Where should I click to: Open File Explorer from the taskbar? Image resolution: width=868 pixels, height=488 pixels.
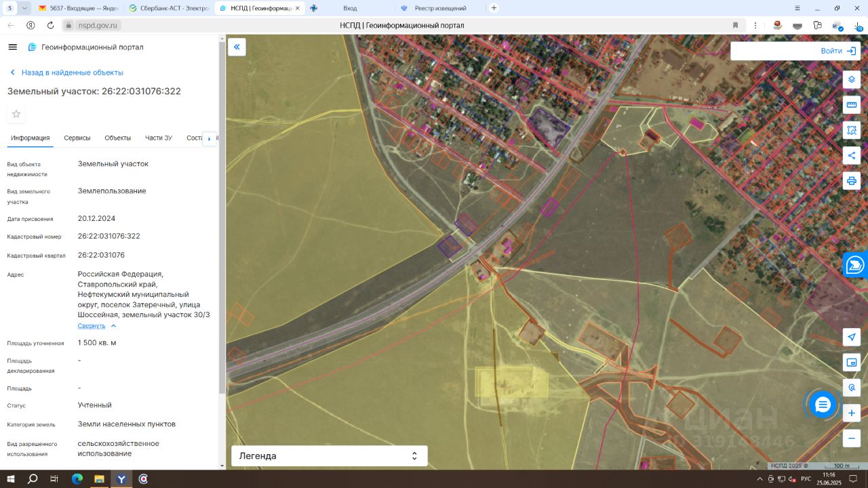[99, 479]
